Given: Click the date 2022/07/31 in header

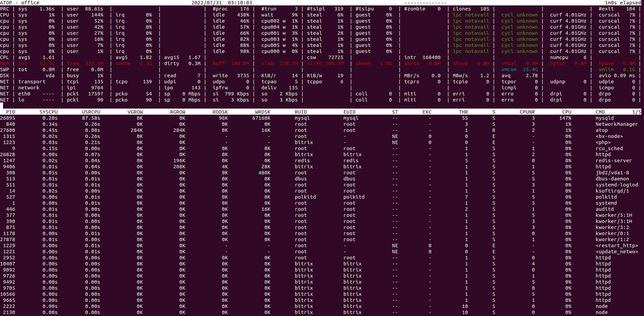Looking at the screenshot, I should click(x=207, y=3).
